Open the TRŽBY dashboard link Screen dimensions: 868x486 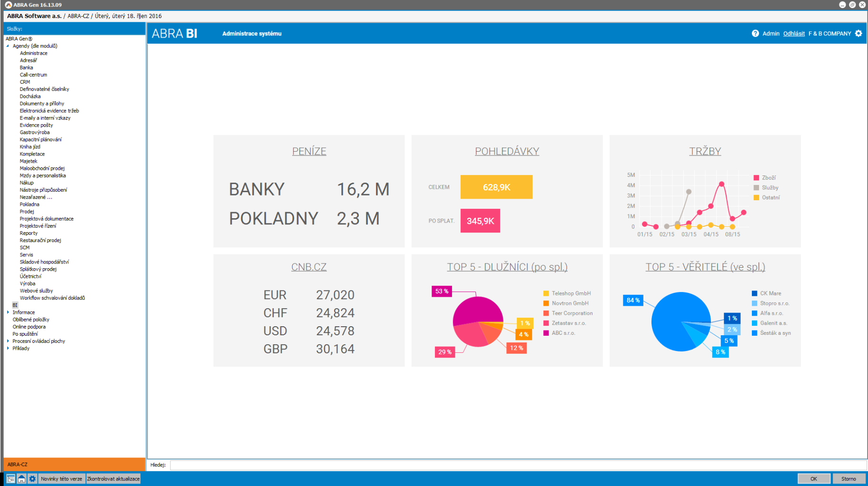[x=705, y=151]
